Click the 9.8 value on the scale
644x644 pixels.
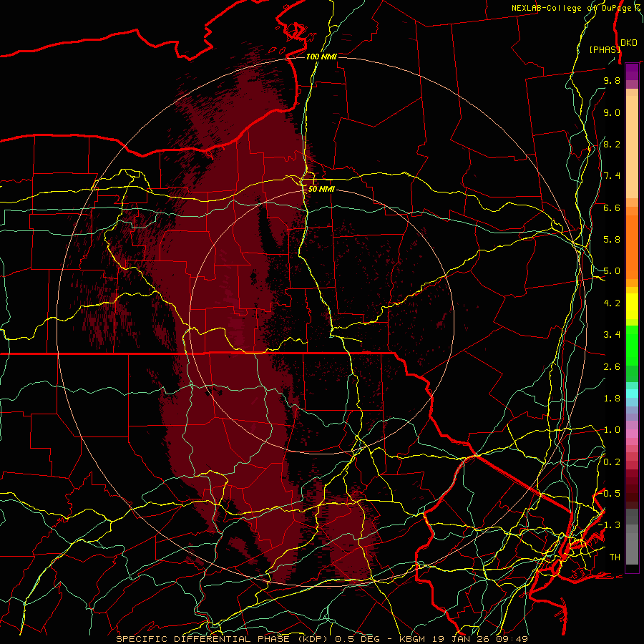612,80
